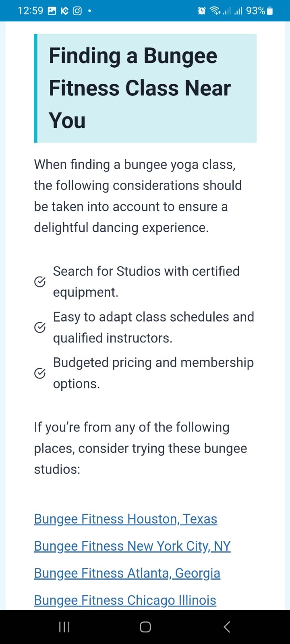Image resolution: width=290 pixels, height=644 pixels.
Task: Visit the Bungee Fitness Chicago Illinois link
Action: (125, 600)
